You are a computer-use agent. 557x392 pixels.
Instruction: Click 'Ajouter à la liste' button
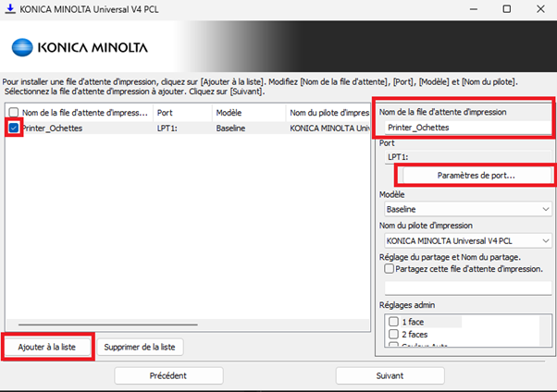click(47, 347)
